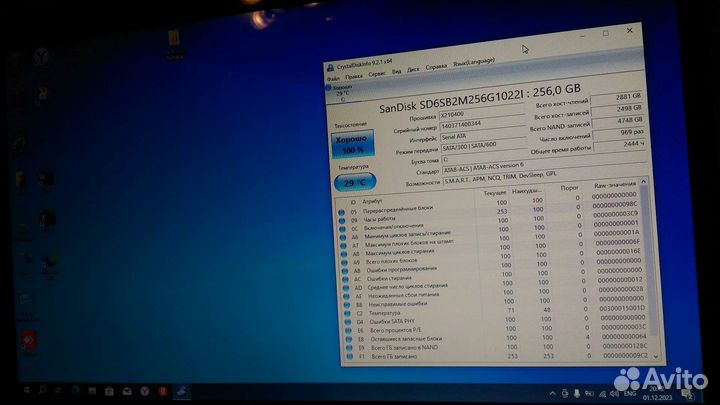The height and width of the screenshot is (405, 720).
Task: Click raw value 0000000009C2
Action: pos(625,355)
